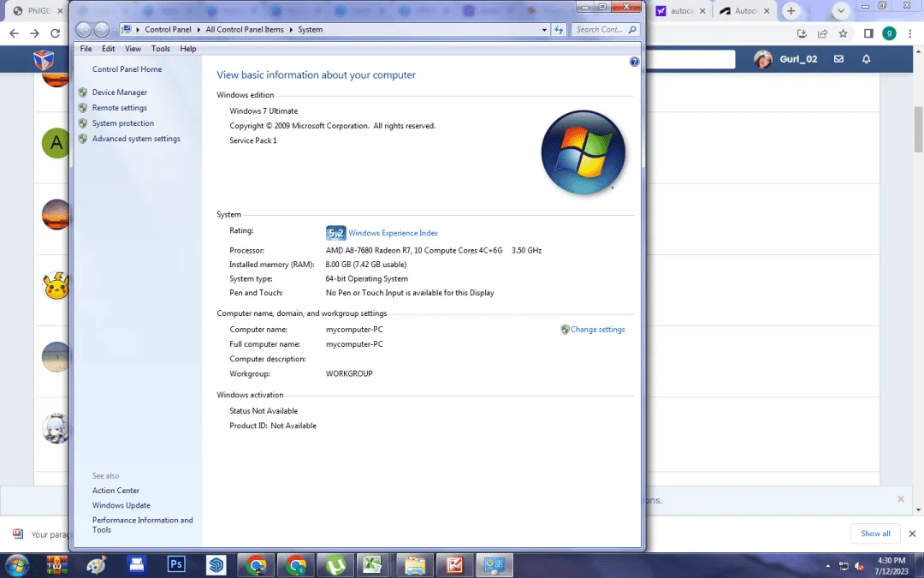Open Chrome tab search dropdown
Screen dimensions: 924x578
(841, 10)
